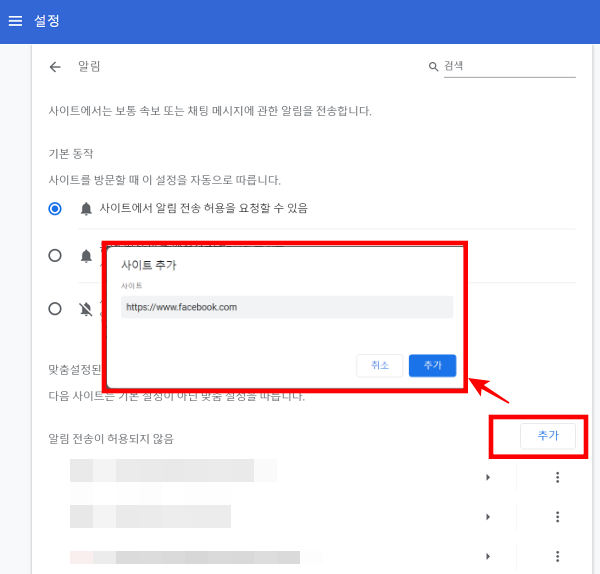Image resolution: width=600 pixels, height=574 pixels.
Task: Select the third radio option with the muted bell icon
Action: (55, 308)
